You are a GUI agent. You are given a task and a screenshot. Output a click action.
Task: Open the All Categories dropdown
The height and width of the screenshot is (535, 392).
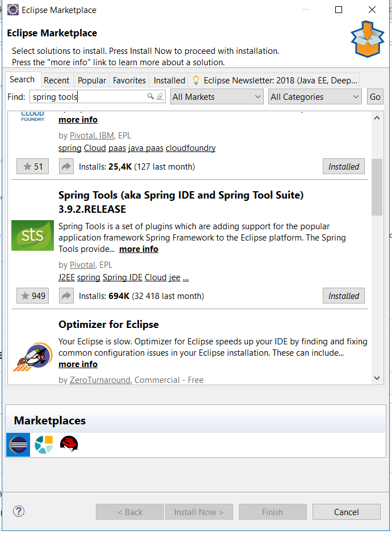[x=315, y=97]
